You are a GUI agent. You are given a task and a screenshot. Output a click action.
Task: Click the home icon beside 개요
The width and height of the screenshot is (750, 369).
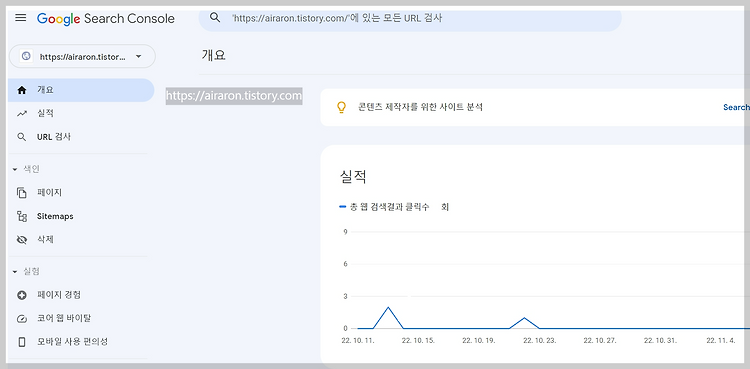(22, 90)
